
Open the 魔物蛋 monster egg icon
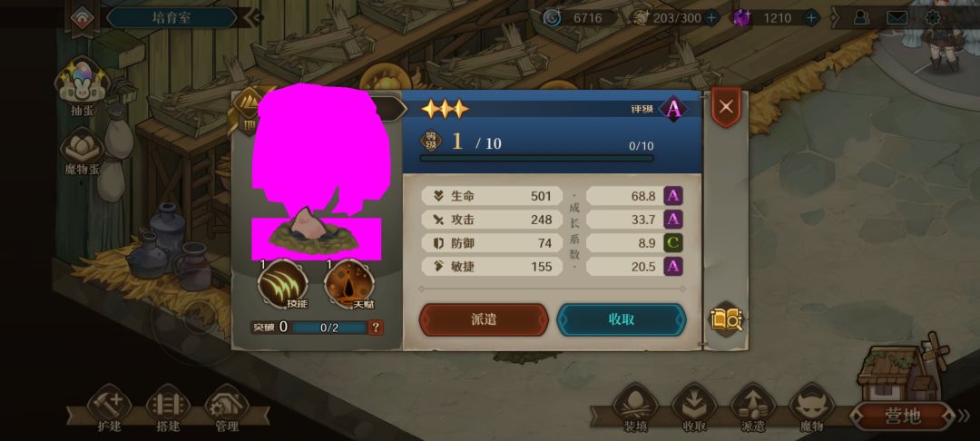click(82, 150)
